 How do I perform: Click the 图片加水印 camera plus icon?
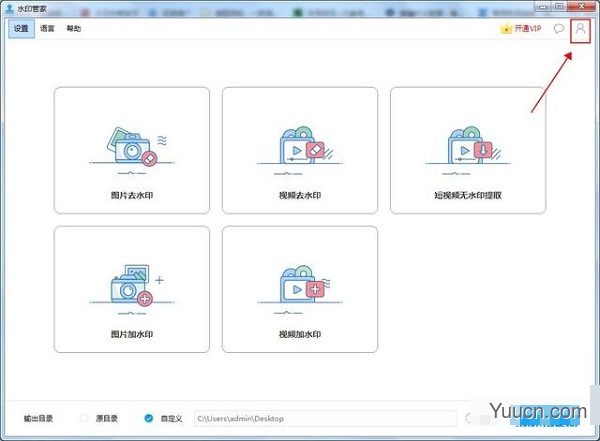point(132,290)
